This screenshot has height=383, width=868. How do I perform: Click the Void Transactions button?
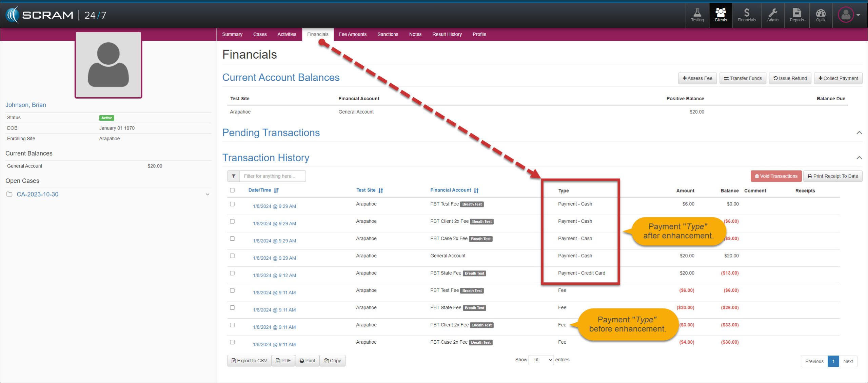click(776, 176)
